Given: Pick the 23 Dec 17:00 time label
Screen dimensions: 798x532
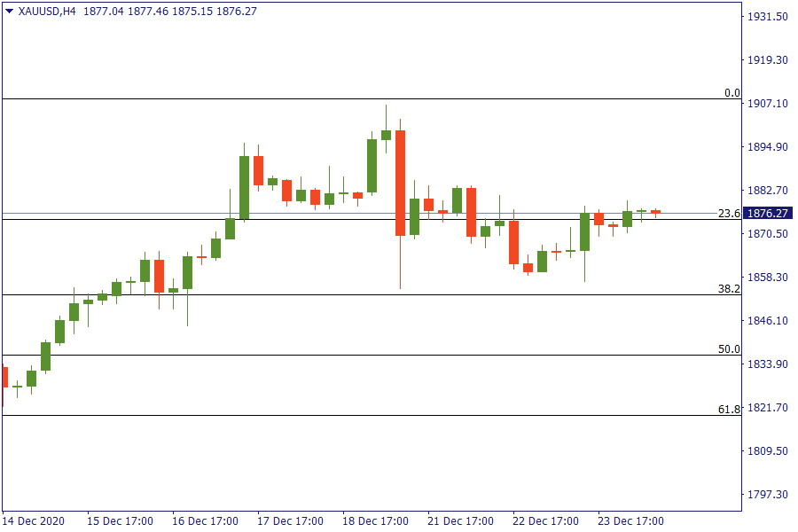Looking at the screenshot, I should (x=630, y=520).
